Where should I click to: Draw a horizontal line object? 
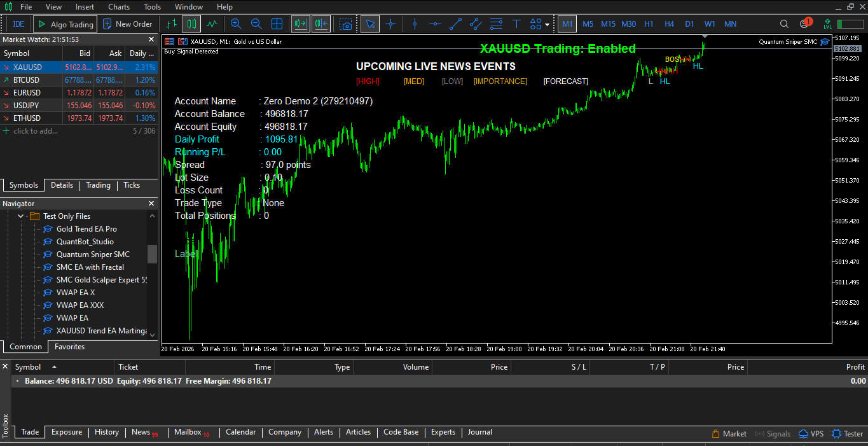tap(435, 24)
